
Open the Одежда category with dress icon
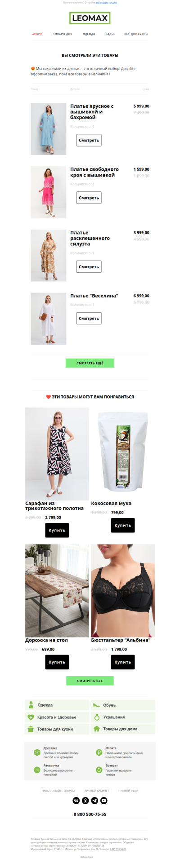[x=57, y=705]
